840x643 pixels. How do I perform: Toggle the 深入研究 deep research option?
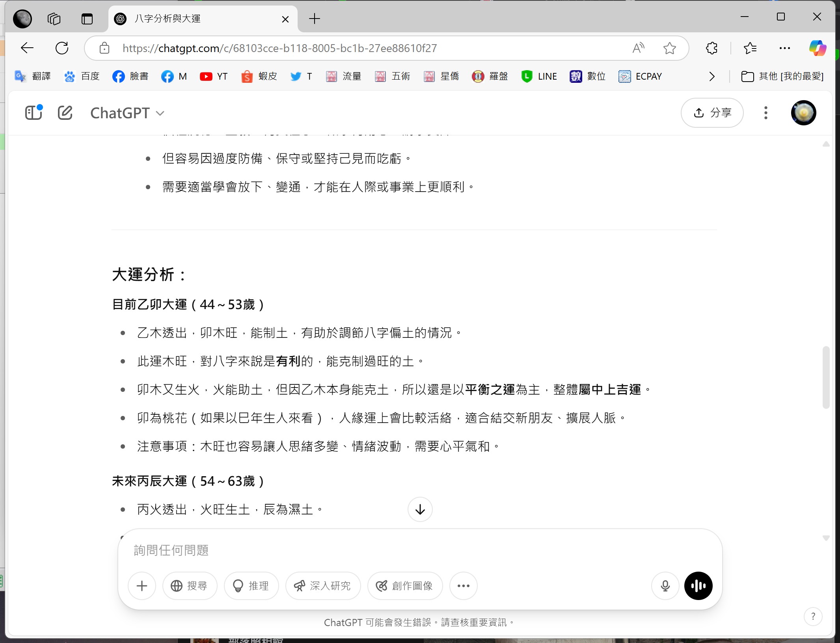tap(323, 586)
